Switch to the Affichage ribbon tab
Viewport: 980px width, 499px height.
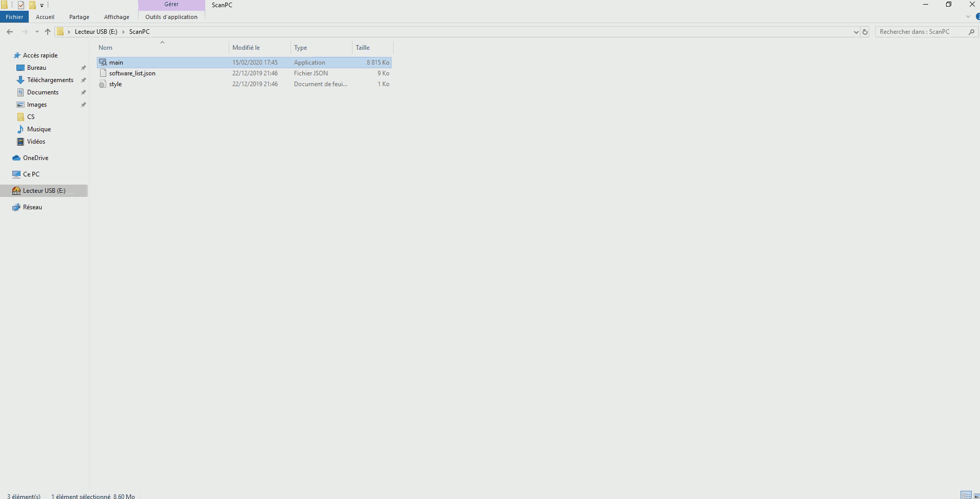[116, 17]
